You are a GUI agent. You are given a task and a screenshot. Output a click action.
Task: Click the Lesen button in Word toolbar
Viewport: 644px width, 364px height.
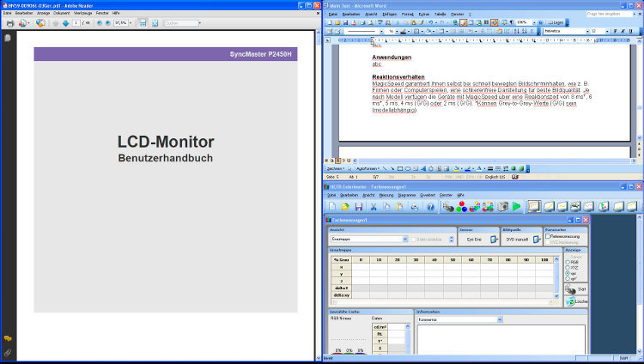pos(556,22)
